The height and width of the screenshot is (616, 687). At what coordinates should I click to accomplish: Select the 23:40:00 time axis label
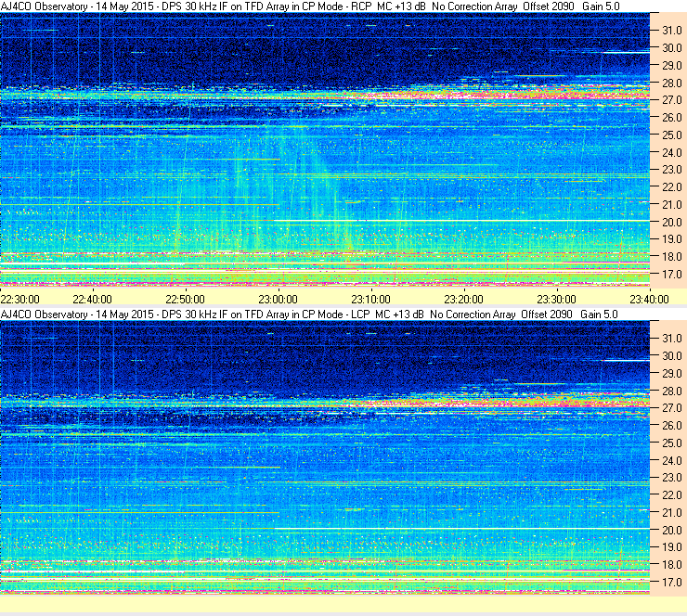click(x=649, y=299)
